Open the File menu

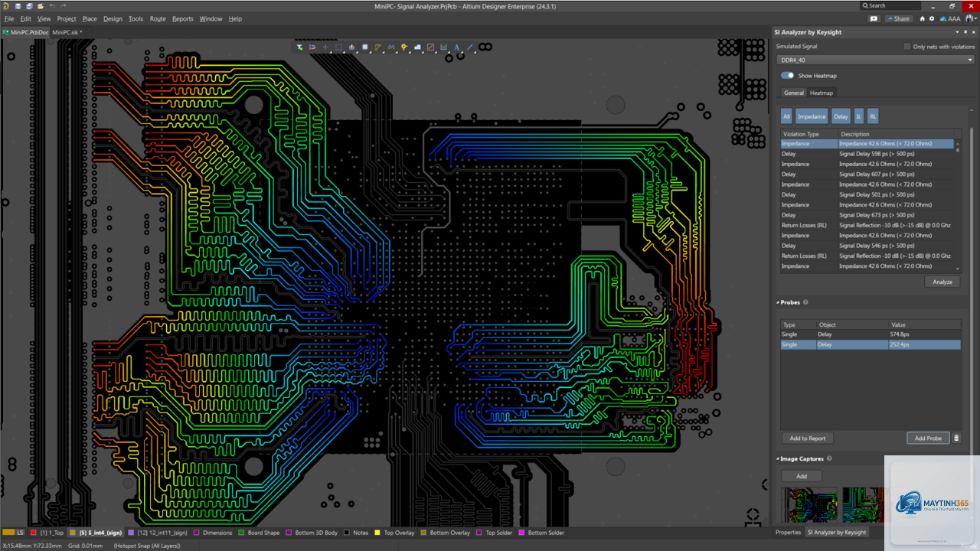coord(9,18)
